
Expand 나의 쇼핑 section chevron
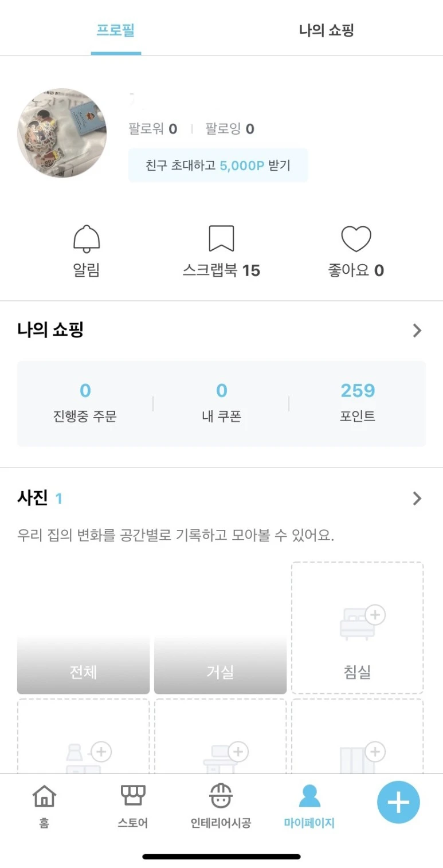[x=417, y=331]
